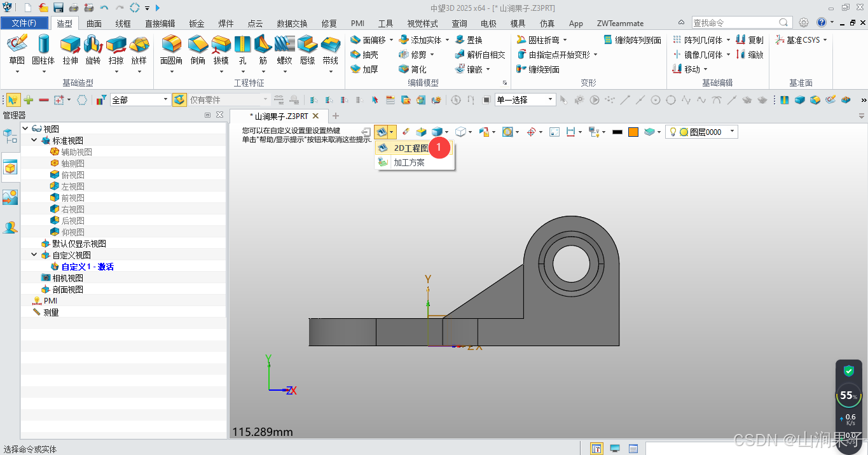Click the save icon in title bar
The width and height of the screenshot is (868, 455).
pos(58,8)
